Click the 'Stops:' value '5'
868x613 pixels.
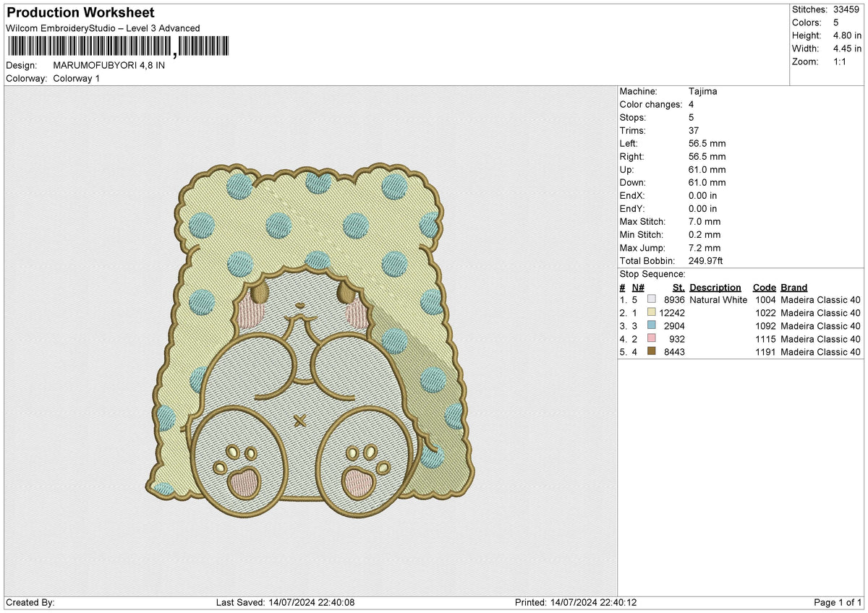692,118
